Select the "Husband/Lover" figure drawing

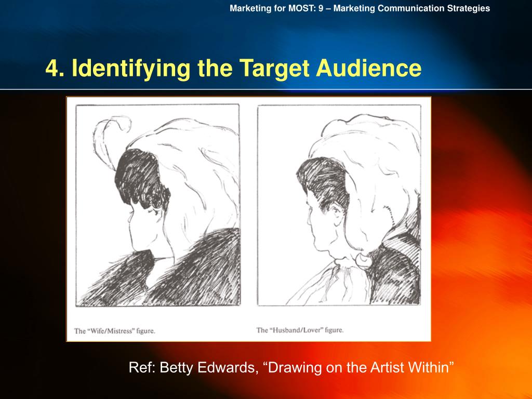coord(339,205)
